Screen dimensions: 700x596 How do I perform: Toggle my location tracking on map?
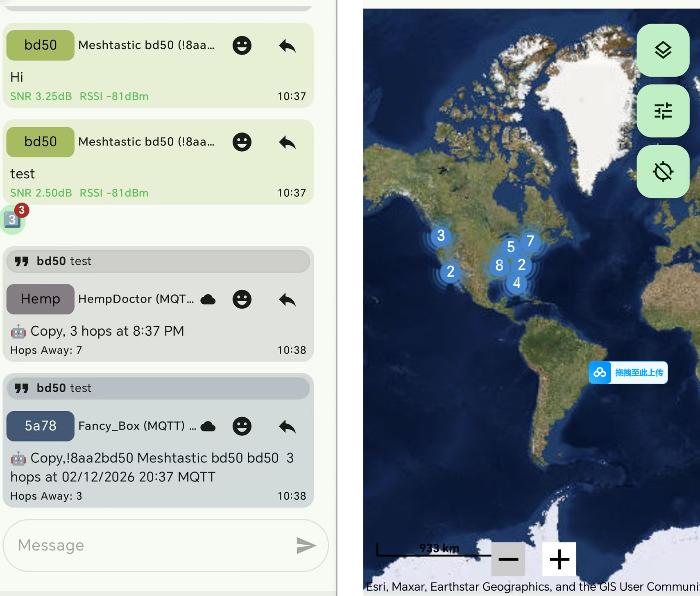point(662,172)
